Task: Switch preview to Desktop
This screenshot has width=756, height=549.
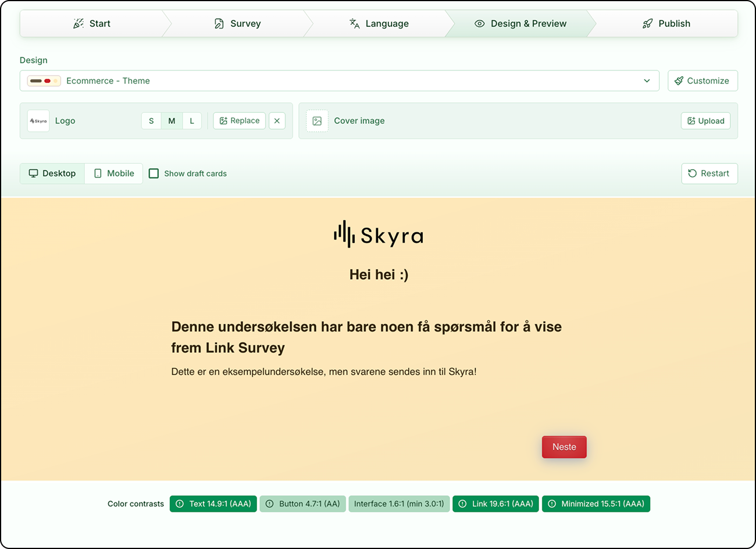Action: click(x=52, y=173)
